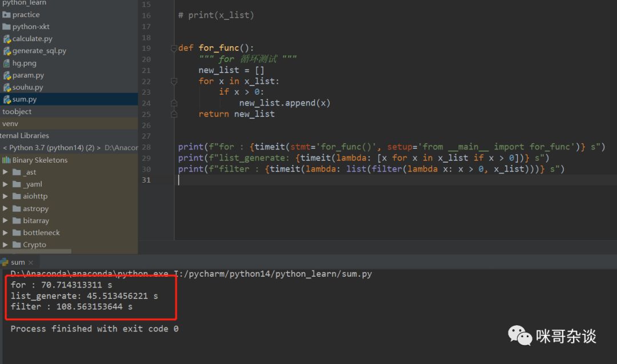Click the aiohttp folder icon

click(x=17, y=196)
